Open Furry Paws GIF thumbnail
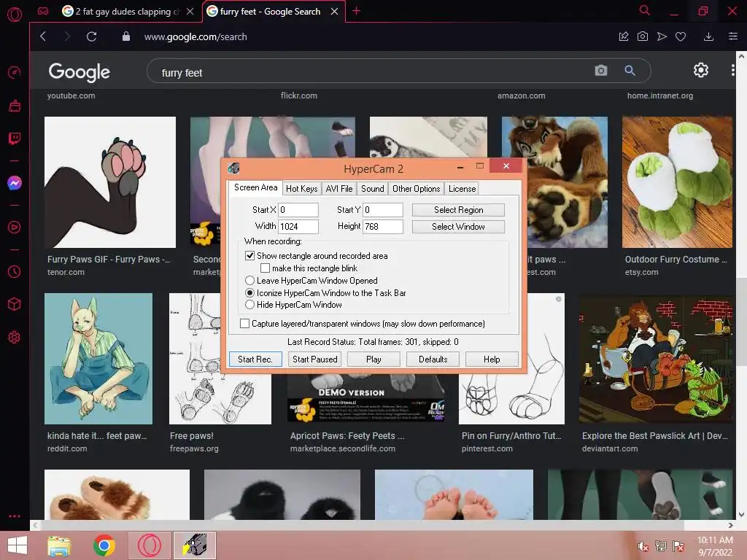The image size is (747, 560). point(110,182)
